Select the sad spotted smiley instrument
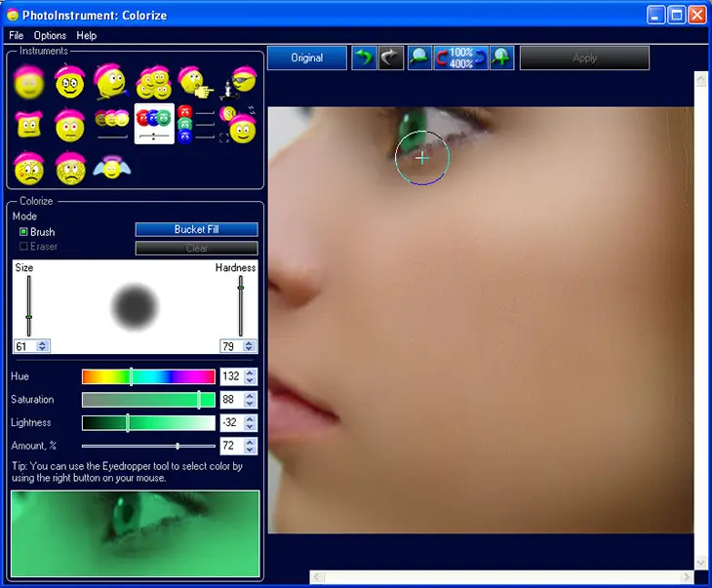Image resolution: width=712 pixels, height=588 pixels. [x=29, y=168]
